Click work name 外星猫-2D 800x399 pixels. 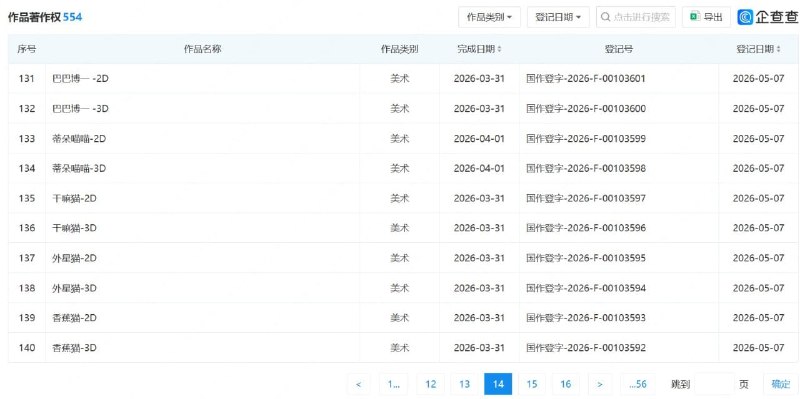pyautogui.click(x=74, y=258)
